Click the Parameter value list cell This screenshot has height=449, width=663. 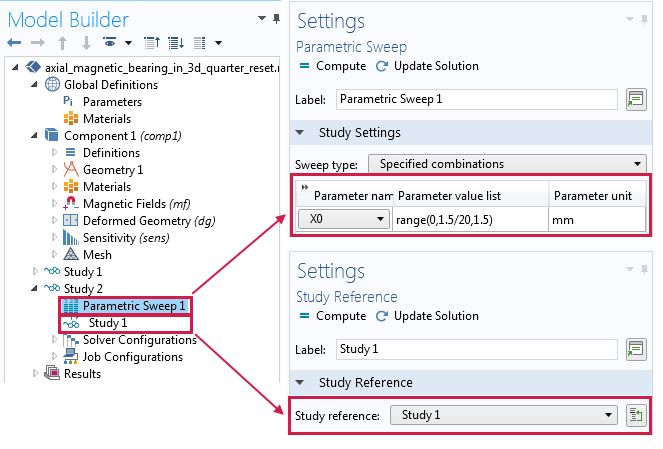[x=470, y=220]
